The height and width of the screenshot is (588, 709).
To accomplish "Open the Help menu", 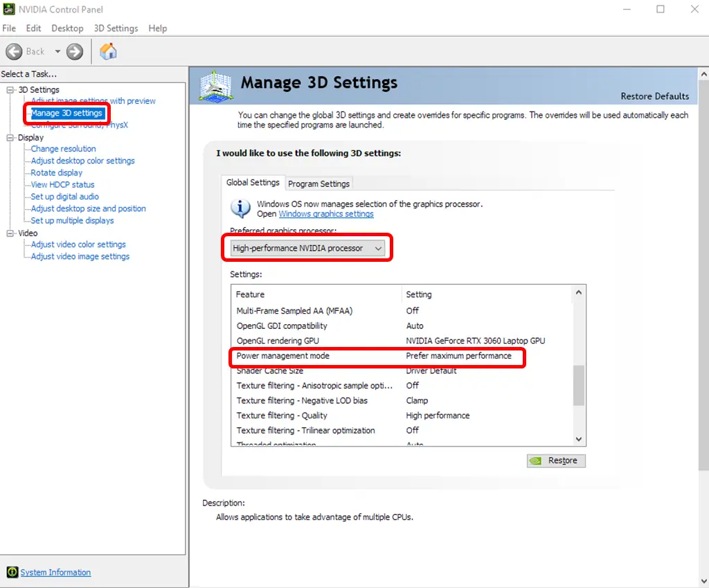I will [x=157, y=28].
